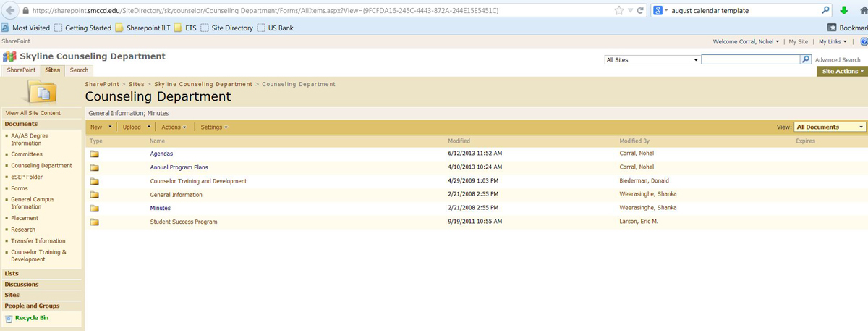Open the ETS bookmark folder

184,28
